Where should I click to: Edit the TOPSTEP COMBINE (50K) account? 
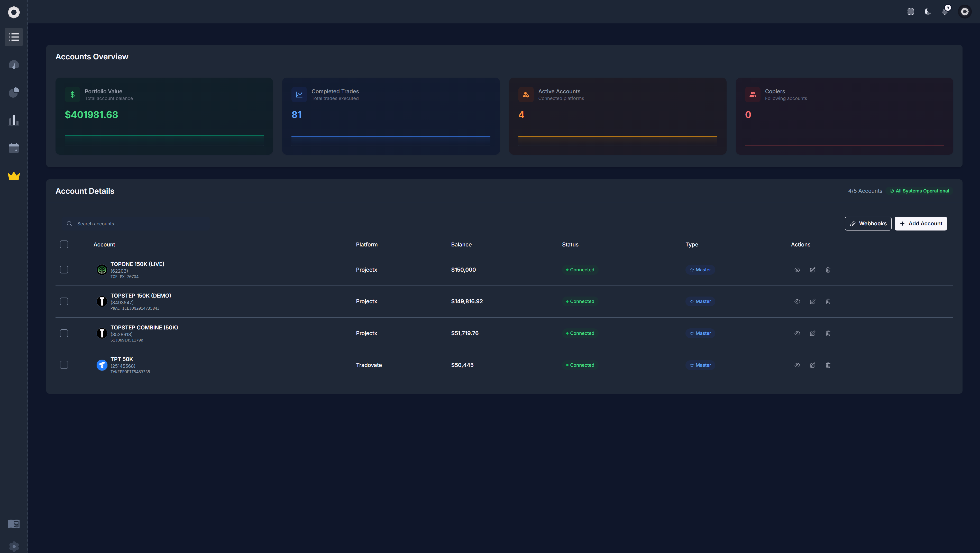click(812, 333)
